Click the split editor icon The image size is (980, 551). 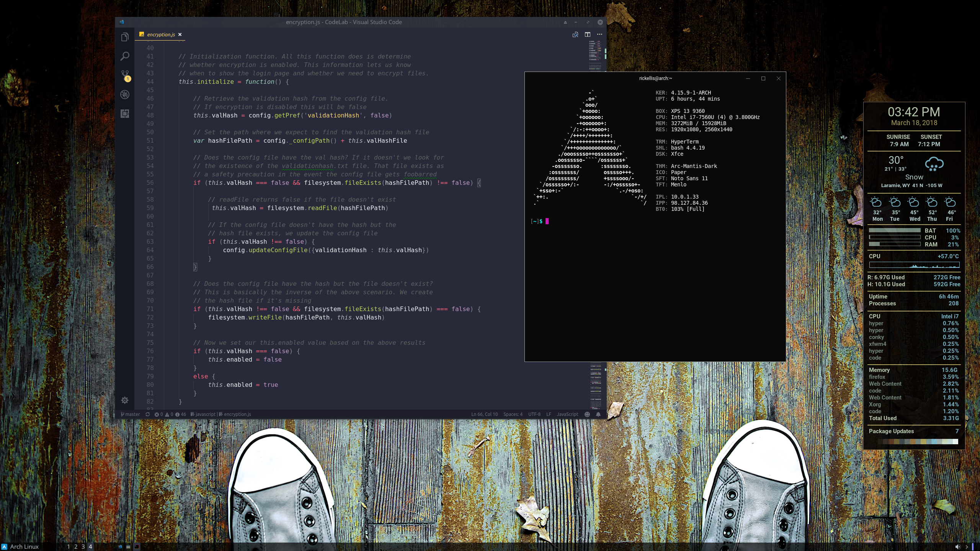(588, 34)
